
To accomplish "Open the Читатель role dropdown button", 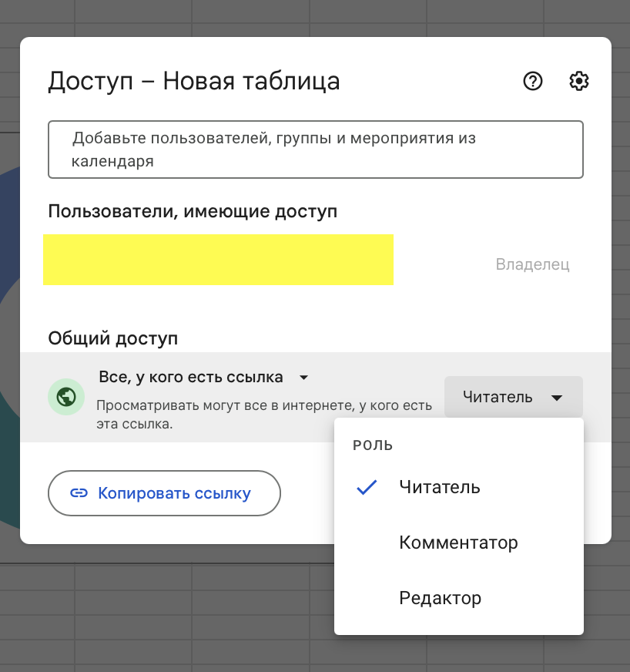I will pyautogui.click(x=514, y=397).
